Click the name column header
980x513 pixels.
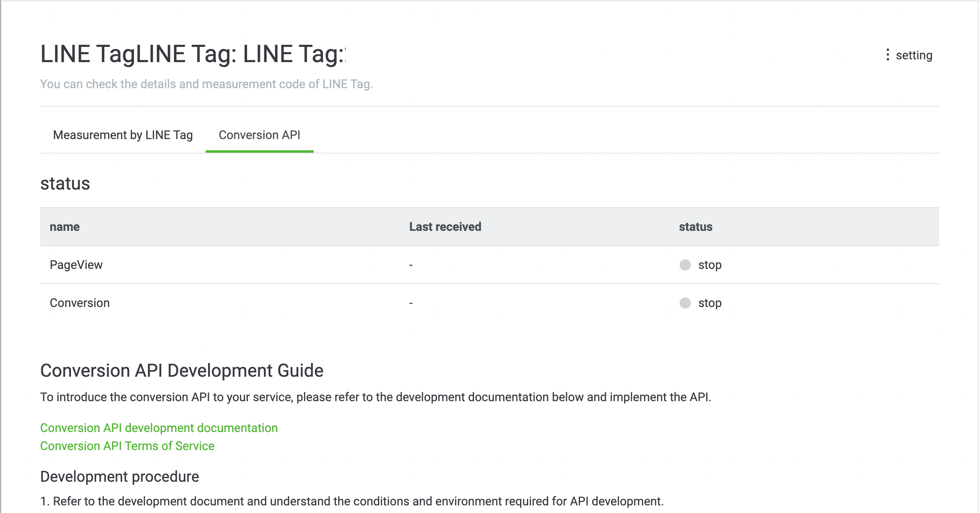coord(65,227)
